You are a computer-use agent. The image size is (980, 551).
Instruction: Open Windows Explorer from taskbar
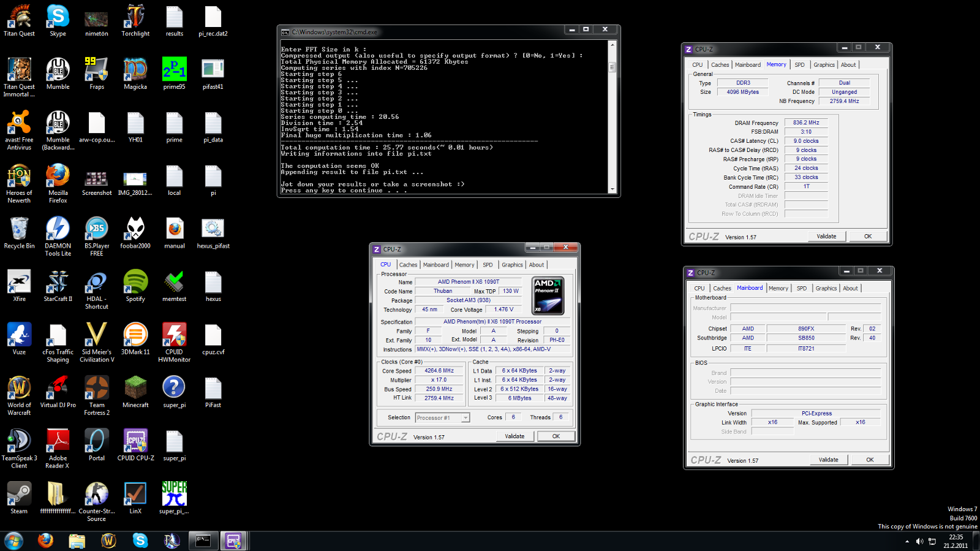77,541
